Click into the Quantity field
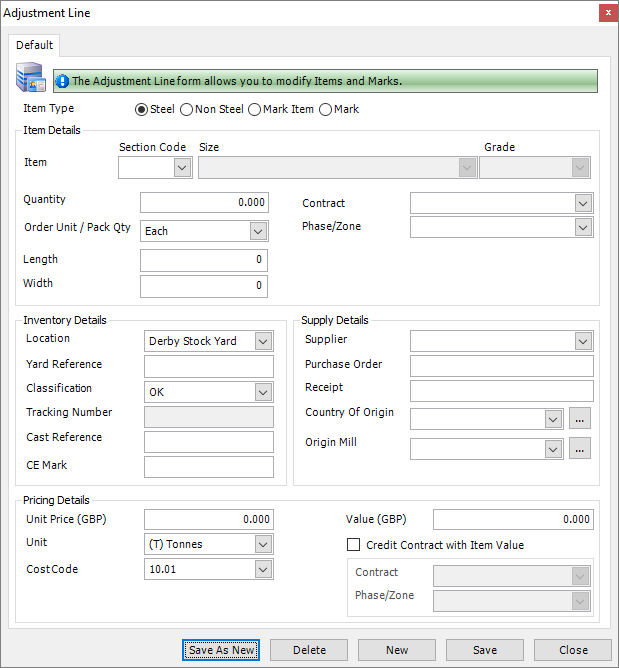The height and width of the screenshot is (668, 619). click(205, 202)
